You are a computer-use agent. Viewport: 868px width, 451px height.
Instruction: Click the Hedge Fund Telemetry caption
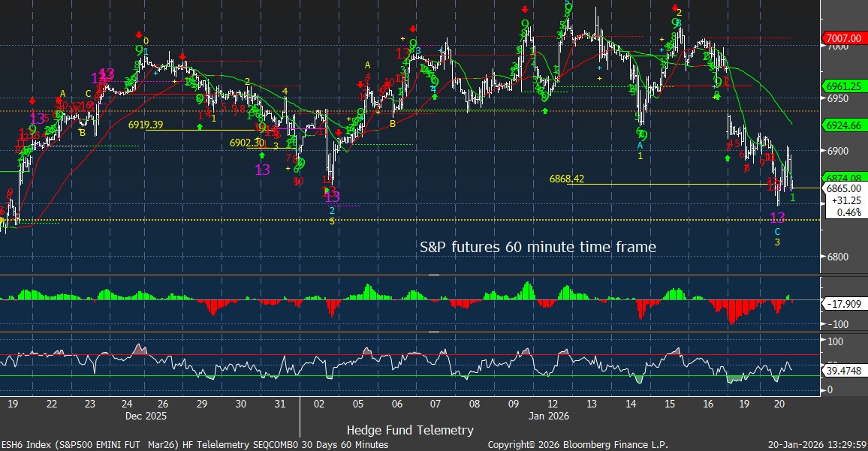410,430
